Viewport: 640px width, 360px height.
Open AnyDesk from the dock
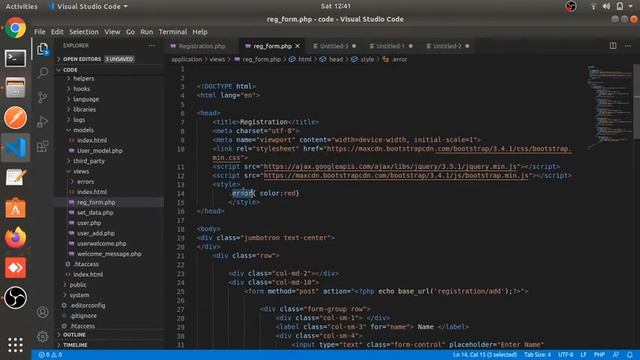point(16,268)
